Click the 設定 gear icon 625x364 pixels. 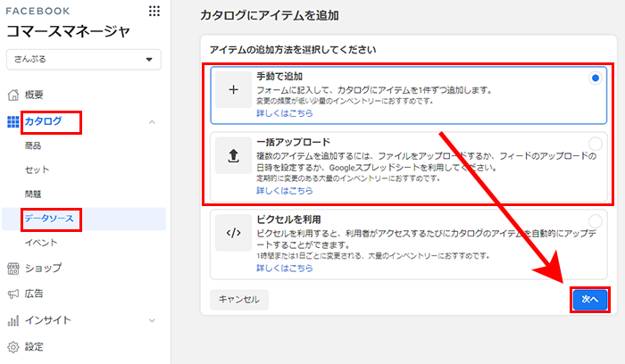(x=13, y=347)
